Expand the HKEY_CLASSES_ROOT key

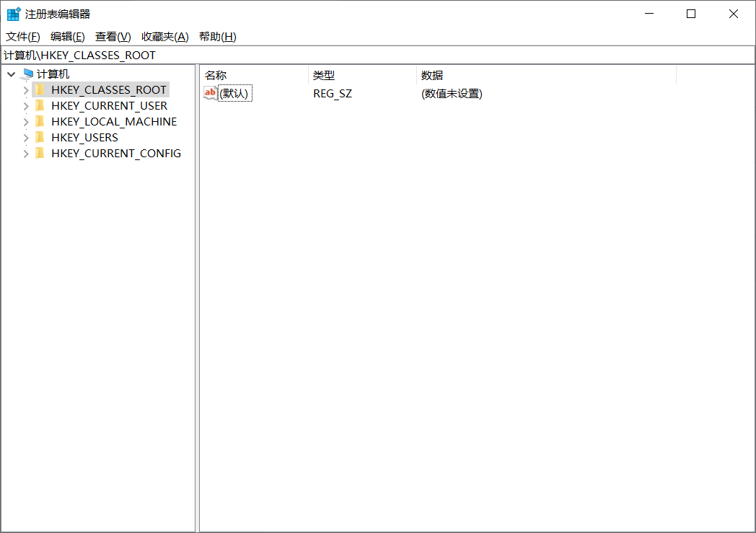click(26, 90)
